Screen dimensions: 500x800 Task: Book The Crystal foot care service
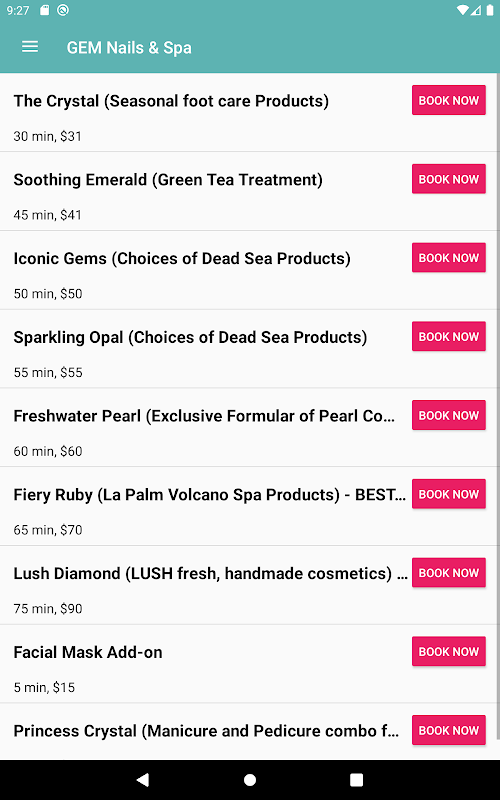(x=449, y=100)
